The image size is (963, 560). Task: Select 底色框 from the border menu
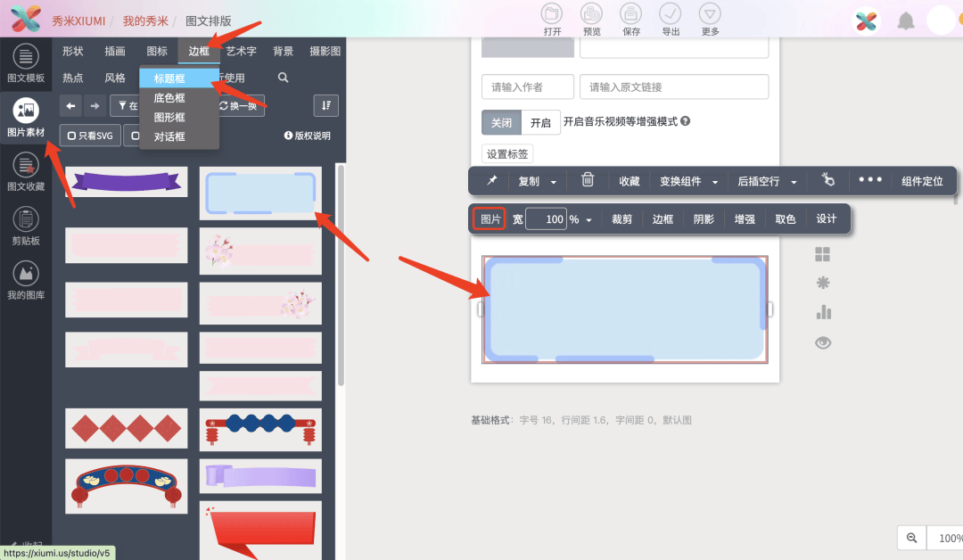click(x=169, y=99)
